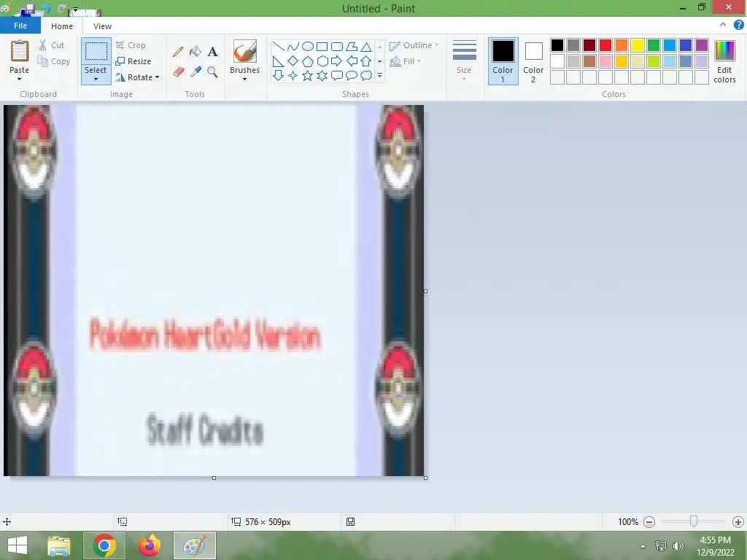The image size is (747, 560).
Task: Click the Copy button
Action: click(53, 61)
